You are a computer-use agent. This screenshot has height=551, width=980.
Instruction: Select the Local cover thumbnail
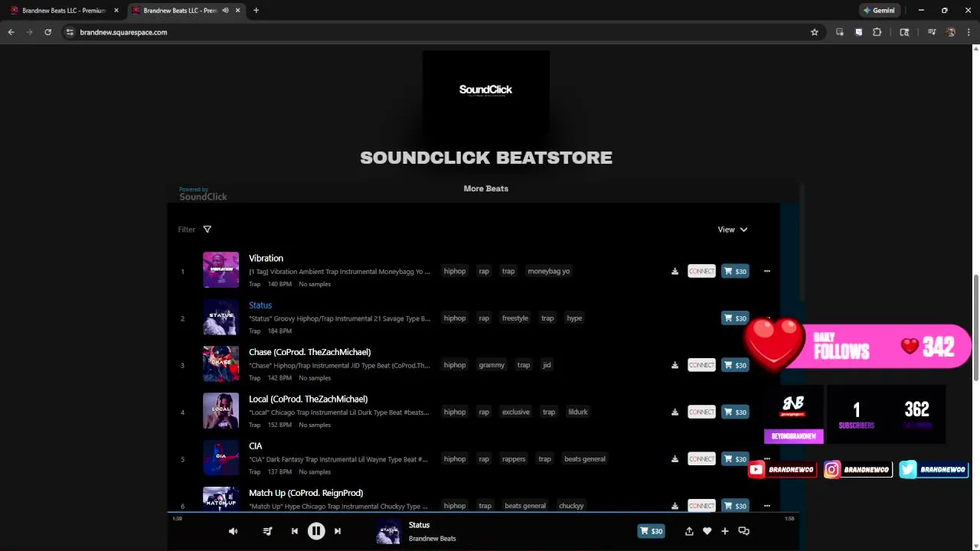pyautogui.click(x=220, y=411)
